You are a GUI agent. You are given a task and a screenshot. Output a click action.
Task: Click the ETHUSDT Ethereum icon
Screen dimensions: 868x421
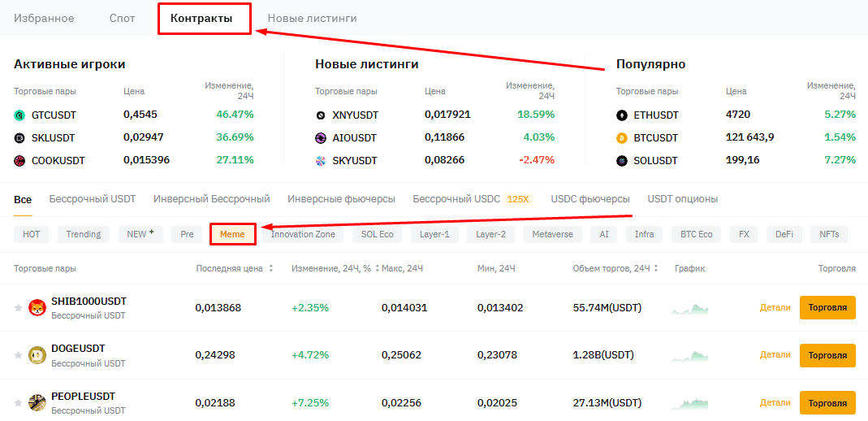tap(622, 115)
